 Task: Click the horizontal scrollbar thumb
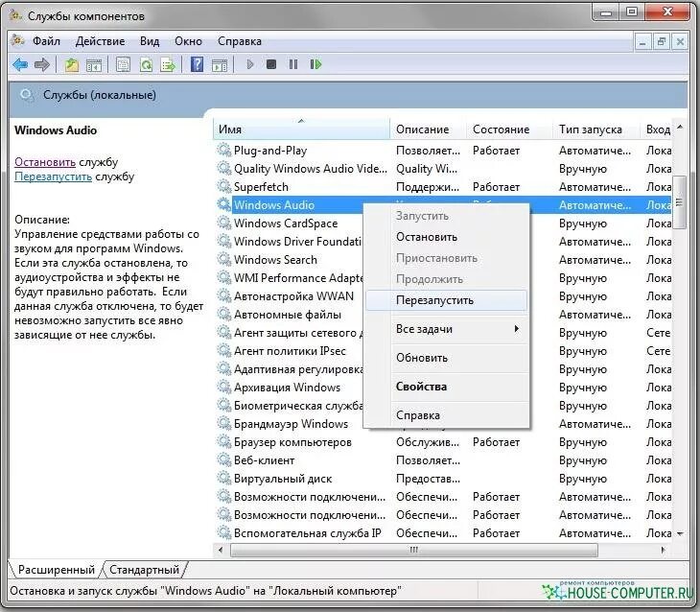414,550
